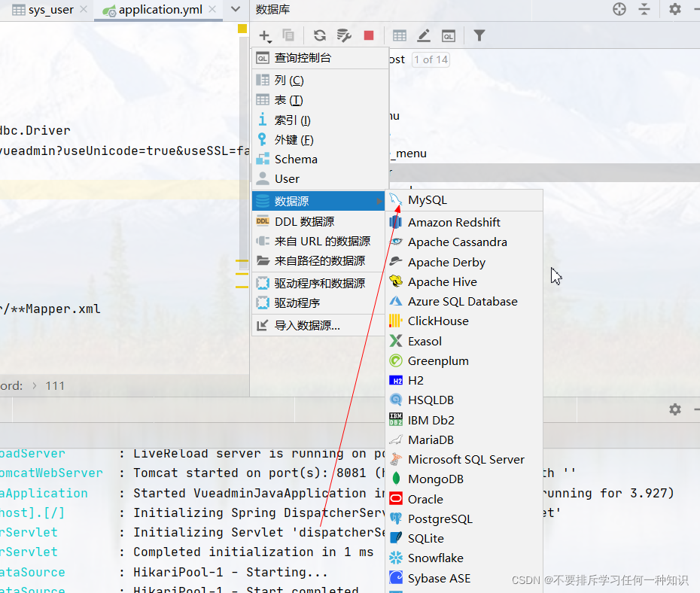The image size is (700, 593).
Task: Click the New (plus) button in Database toolbar
Action: 265,35
